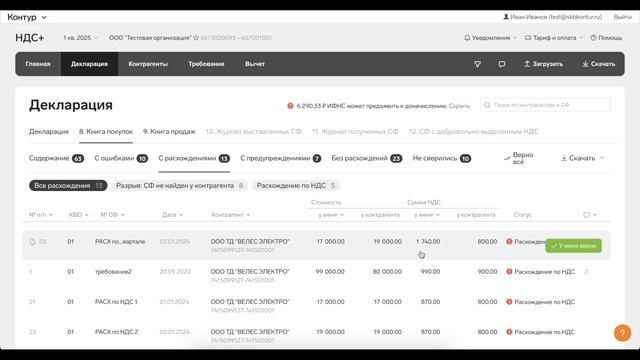Click the star icon next to organization name
Screen dimensions: 640x360
(x=196, y=38)
